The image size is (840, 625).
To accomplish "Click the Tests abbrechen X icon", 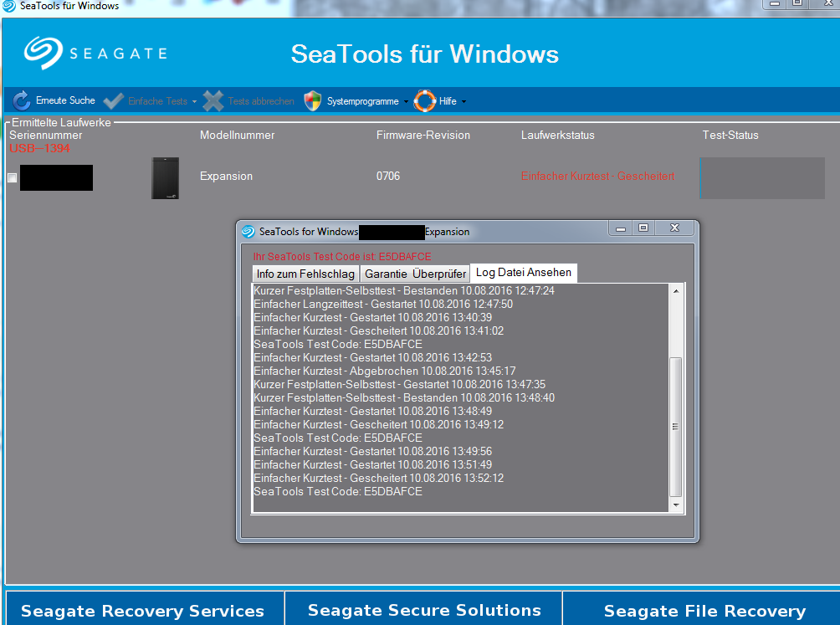I will [213, 100].
